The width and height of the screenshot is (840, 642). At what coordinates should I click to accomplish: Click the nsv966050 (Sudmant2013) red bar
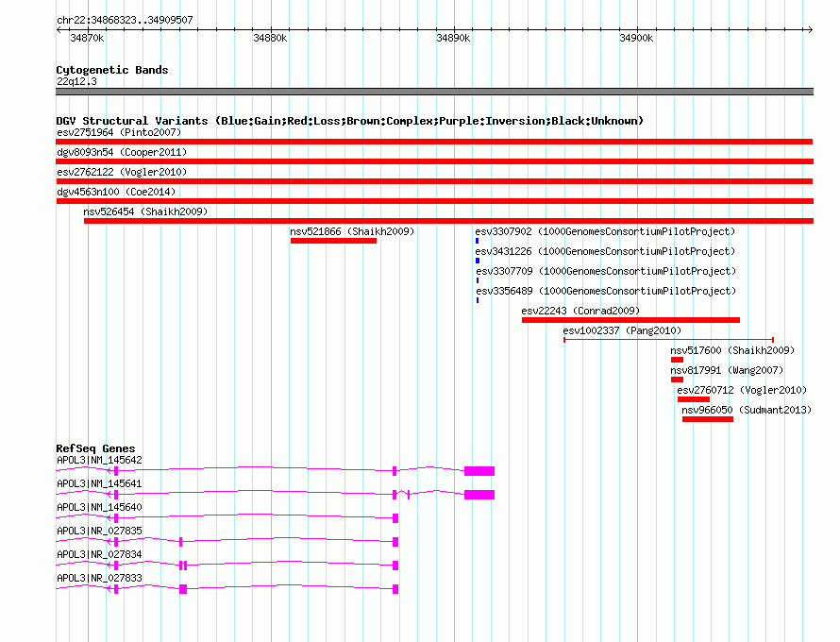tap(707, 419)
